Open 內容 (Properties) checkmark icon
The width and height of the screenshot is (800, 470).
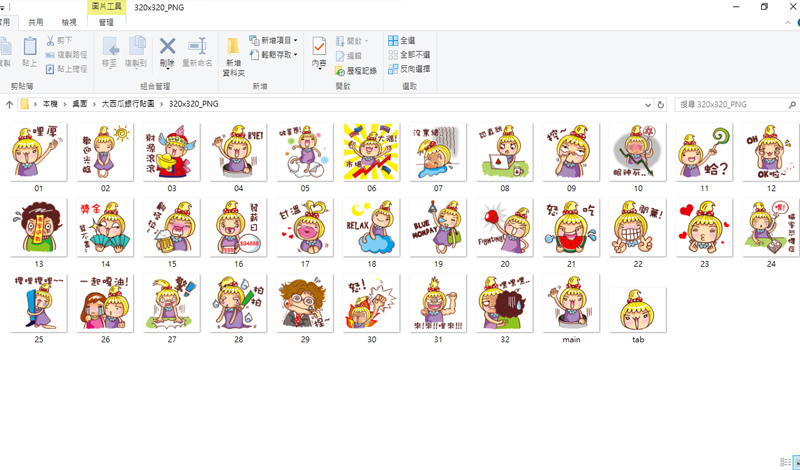click(x=319, y=47)
